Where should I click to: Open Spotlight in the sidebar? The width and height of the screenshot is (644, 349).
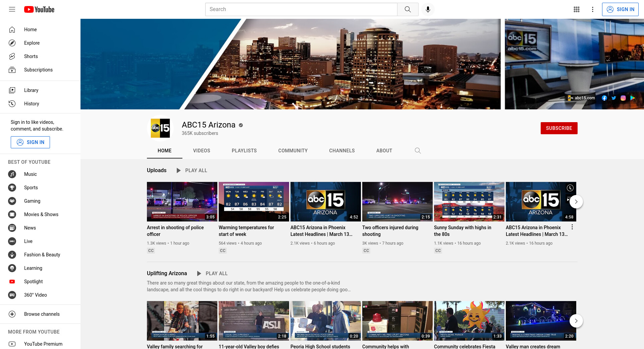40,282
